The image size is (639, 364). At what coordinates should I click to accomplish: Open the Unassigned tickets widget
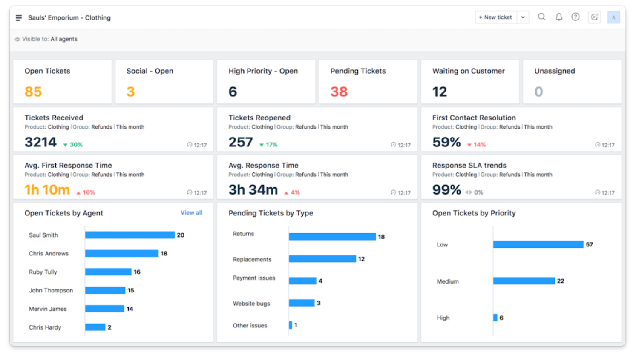(x=572, y=81)
